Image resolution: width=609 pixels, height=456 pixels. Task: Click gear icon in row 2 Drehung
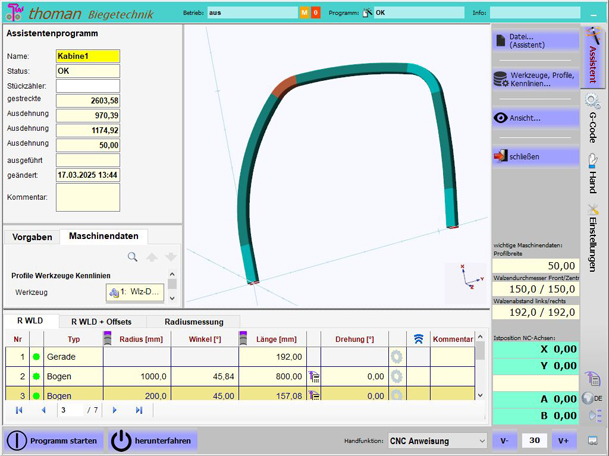[397, 377]
